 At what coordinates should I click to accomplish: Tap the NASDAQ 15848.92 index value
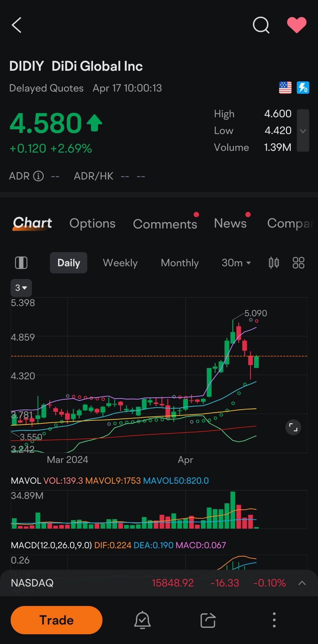(173, 583)
